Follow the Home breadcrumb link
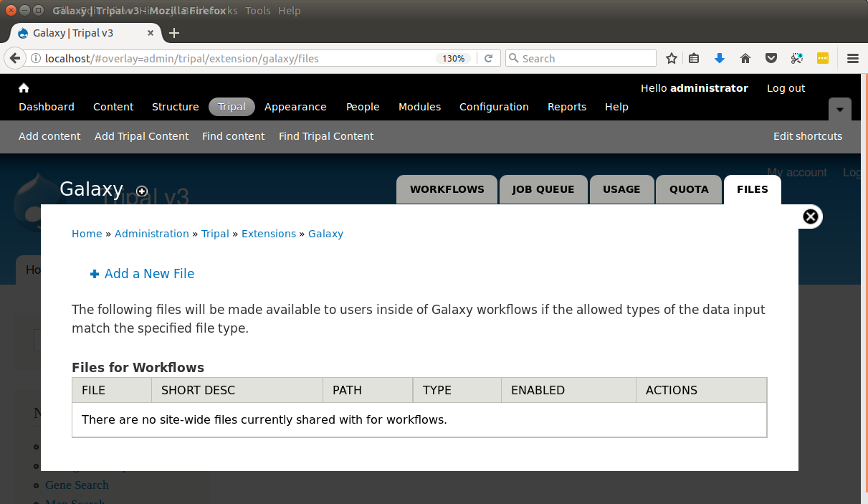 (87, 234)
